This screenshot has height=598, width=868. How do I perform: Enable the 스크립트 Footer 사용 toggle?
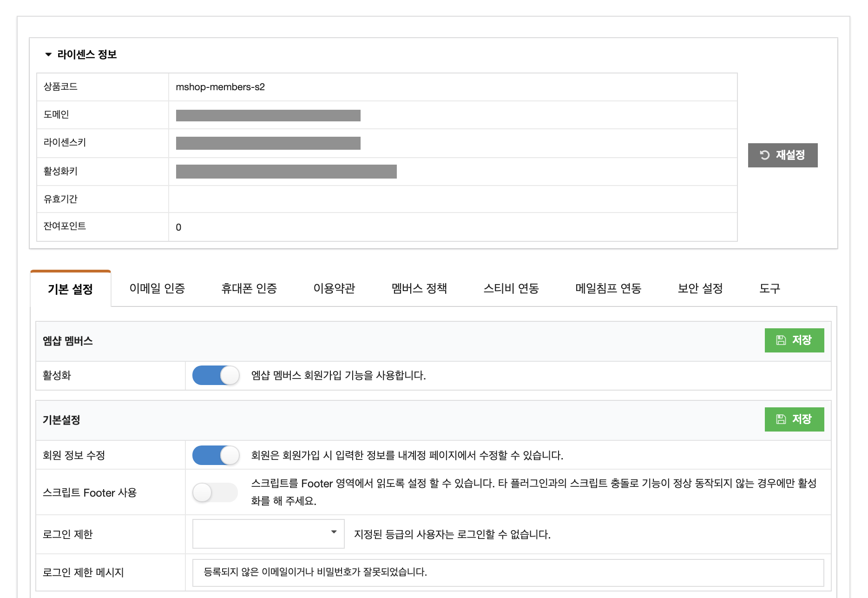[x=215, y=492]
